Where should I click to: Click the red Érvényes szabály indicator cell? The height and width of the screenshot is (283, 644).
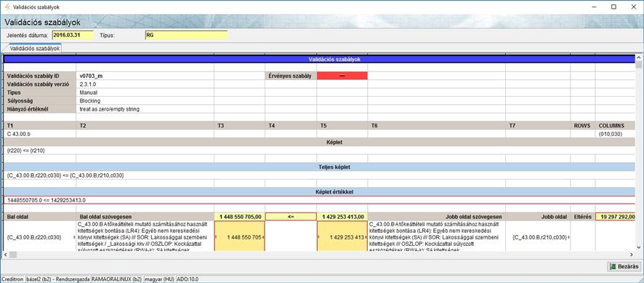pyautogui.click(x=342, y=76)
